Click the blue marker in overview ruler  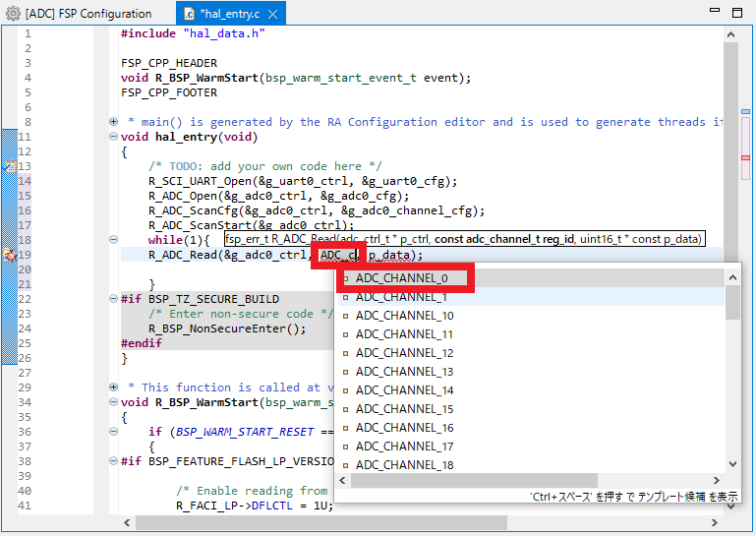click(x=745, y=112)
